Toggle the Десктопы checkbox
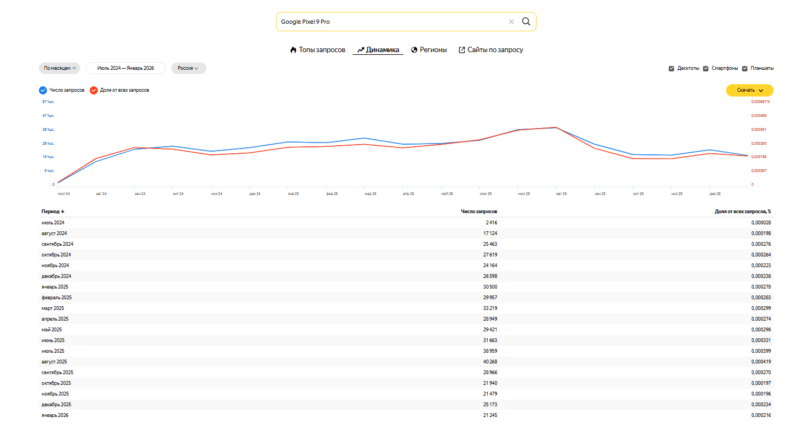 click(x=671, y=68)
